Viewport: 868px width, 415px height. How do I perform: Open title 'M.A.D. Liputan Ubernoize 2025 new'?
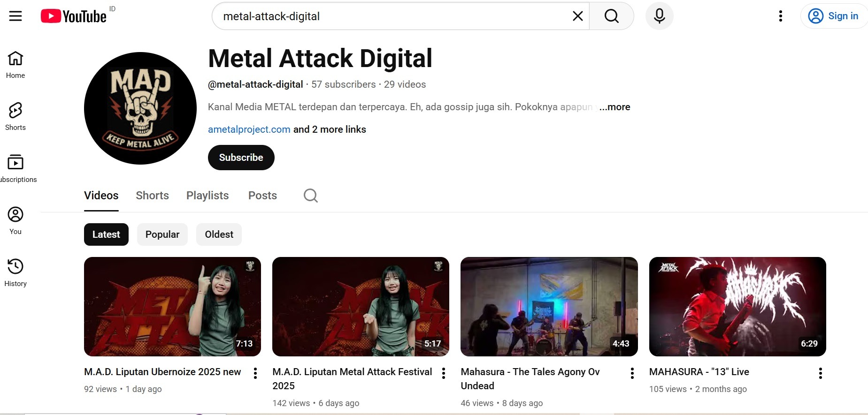pyautogui.click(x=162, y=372)
